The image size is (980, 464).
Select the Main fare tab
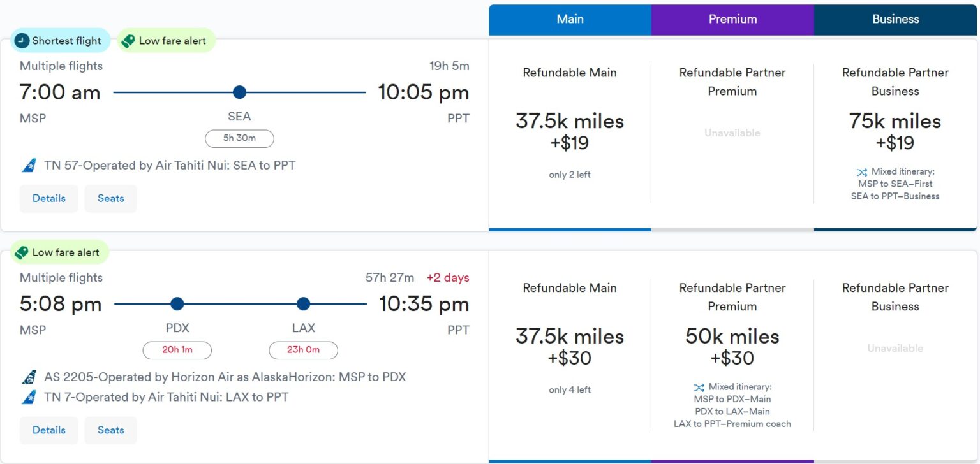(570, 19)
